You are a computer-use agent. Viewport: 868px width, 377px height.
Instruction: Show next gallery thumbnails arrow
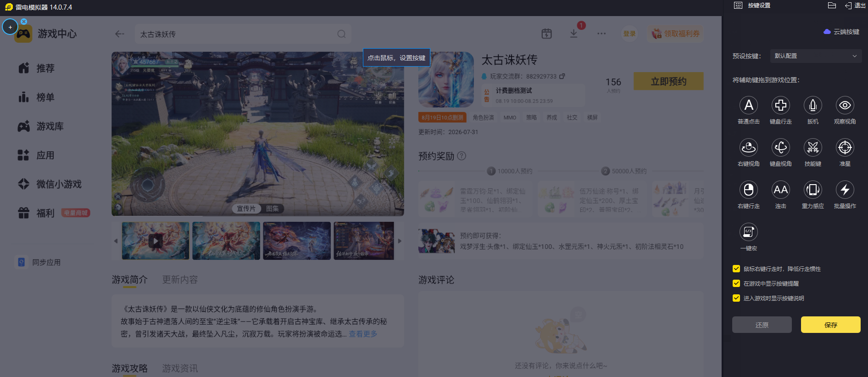(400, 241)
